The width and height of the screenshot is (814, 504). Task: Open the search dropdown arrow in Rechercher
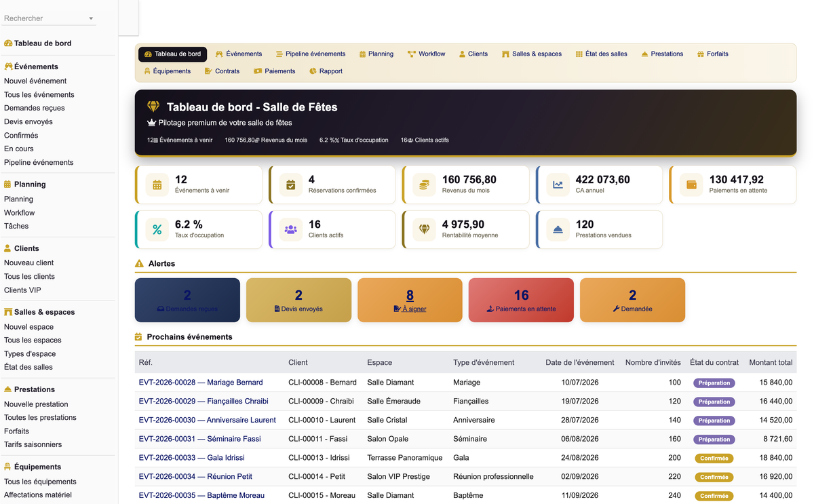coord(91,19)
